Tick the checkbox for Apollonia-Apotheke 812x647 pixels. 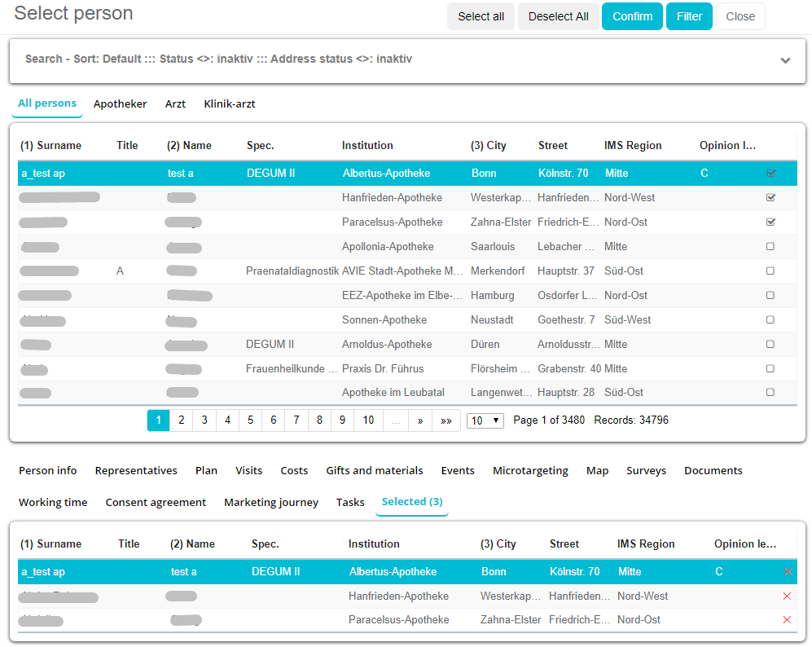point(770,247)
